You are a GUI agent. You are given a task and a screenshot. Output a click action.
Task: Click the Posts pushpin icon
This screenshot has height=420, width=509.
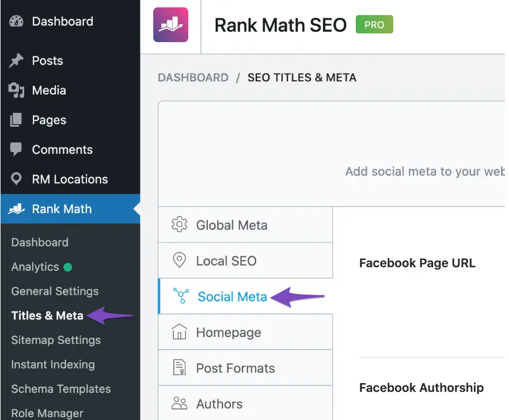16,60
